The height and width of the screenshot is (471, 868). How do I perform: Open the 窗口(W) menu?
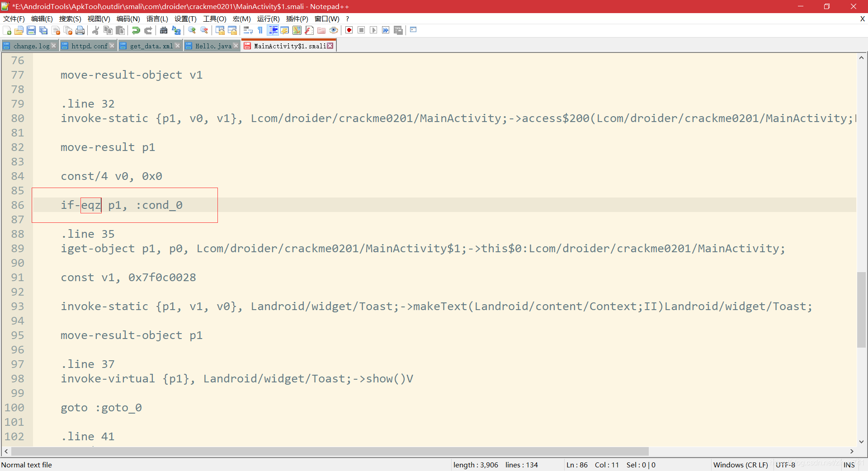pyautogui.click(x=327, y=19)
